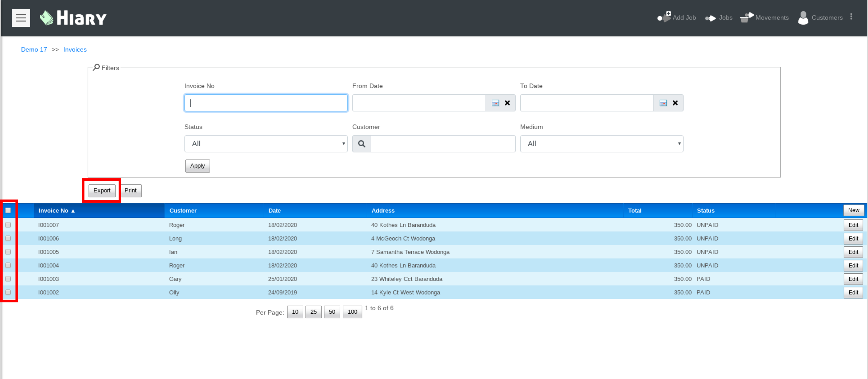
Task: Click the Customer search magnifier icon
Action: pyautogui.click(x=362, y=144)
